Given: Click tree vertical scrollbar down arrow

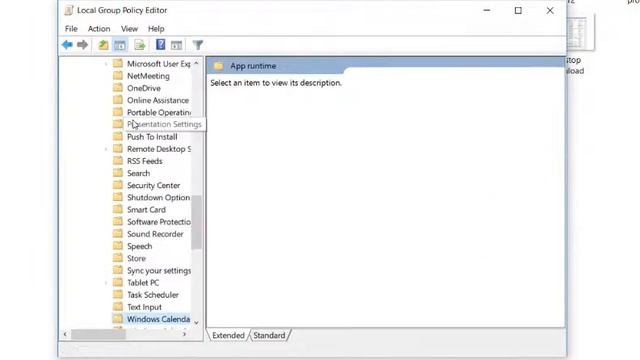Looking at the screenshot, I should pos(196,322).
